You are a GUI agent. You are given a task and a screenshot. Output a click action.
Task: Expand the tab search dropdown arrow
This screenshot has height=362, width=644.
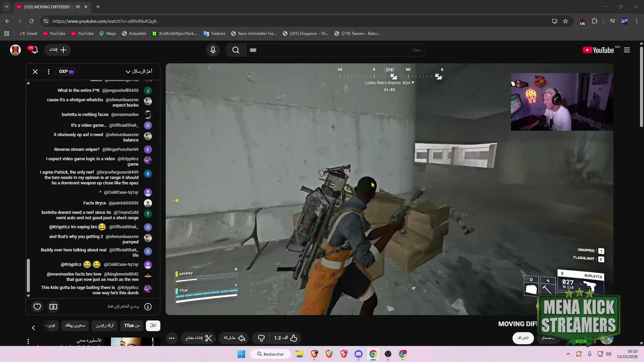coord(7,7)
